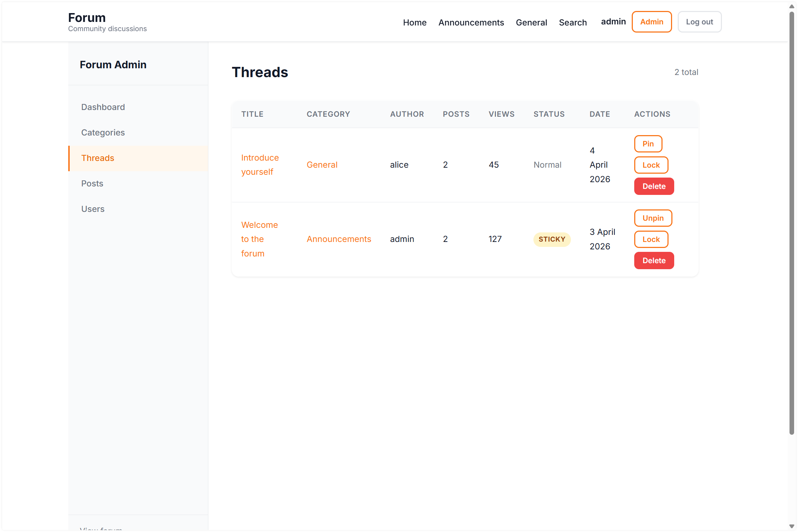This screenshot has width=798, height=532.
Task: Log out of the forum
Action: (x=699, y=22)
